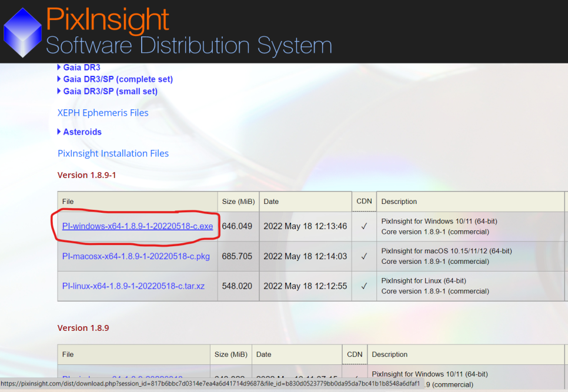Click Size (MiB) header in Version 1.8.9-1 table
This screenshot has width=568, height=392.
238,202
